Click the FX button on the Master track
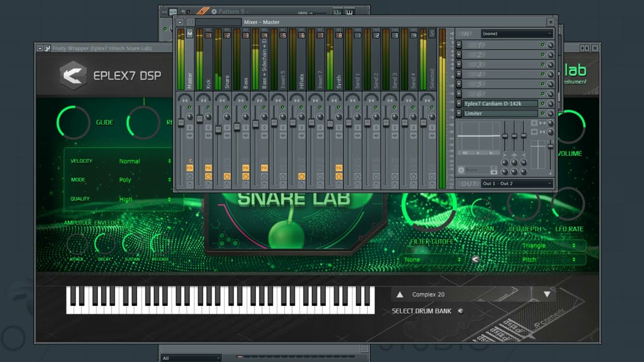This screenshot has height=362, width=644. 190,168
